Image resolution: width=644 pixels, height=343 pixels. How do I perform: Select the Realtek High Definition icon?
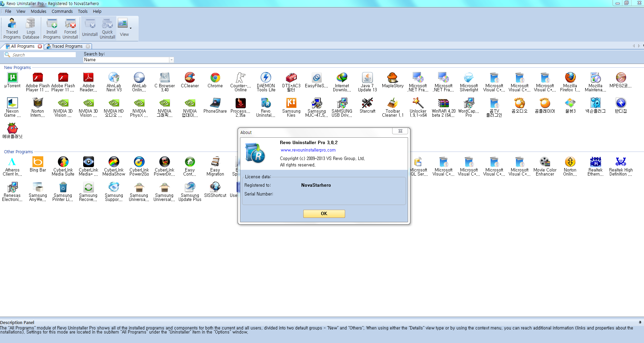[621, 166]
